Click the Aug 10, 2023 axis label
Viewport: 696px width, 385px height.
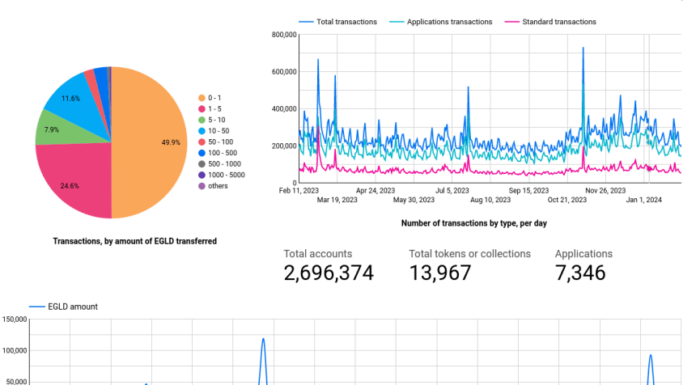click(x=490, y=200)
